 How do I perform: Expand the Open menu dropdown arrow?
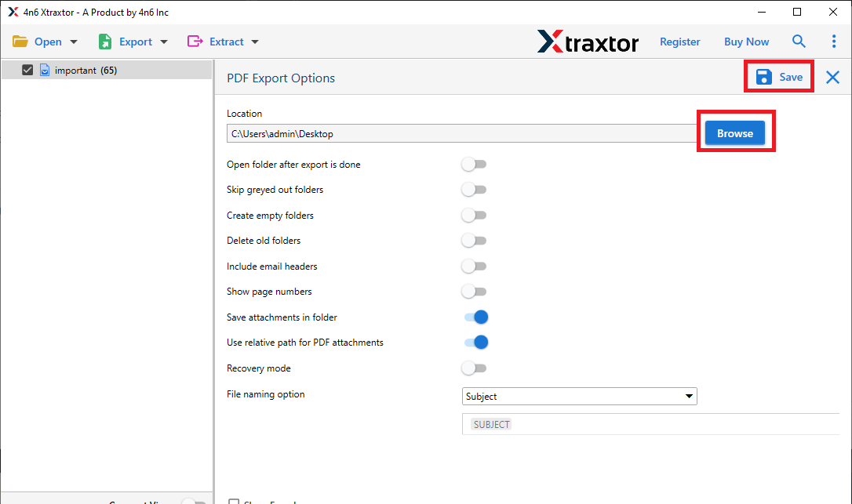74,42
